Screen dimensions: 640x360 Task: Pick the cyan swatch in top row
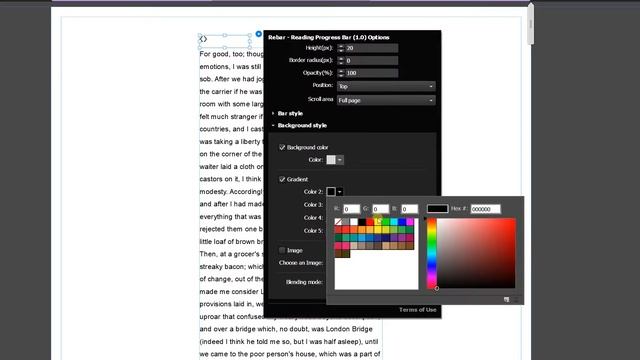394,222
